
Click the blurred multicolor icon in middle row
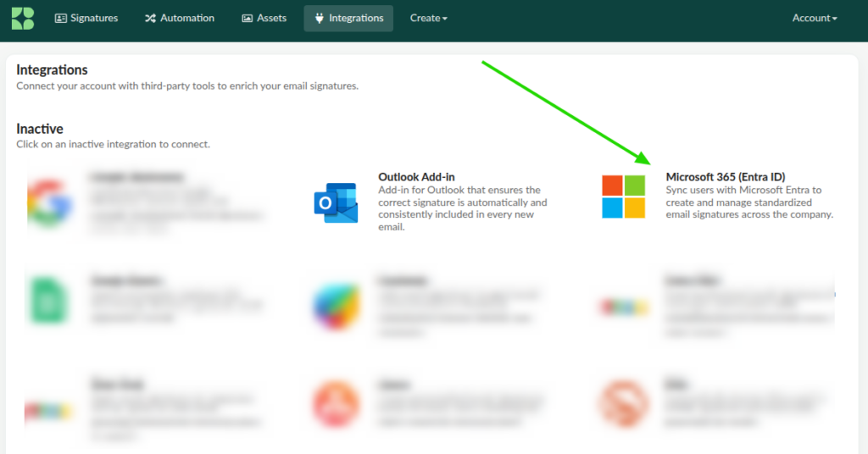coord(336,301)
